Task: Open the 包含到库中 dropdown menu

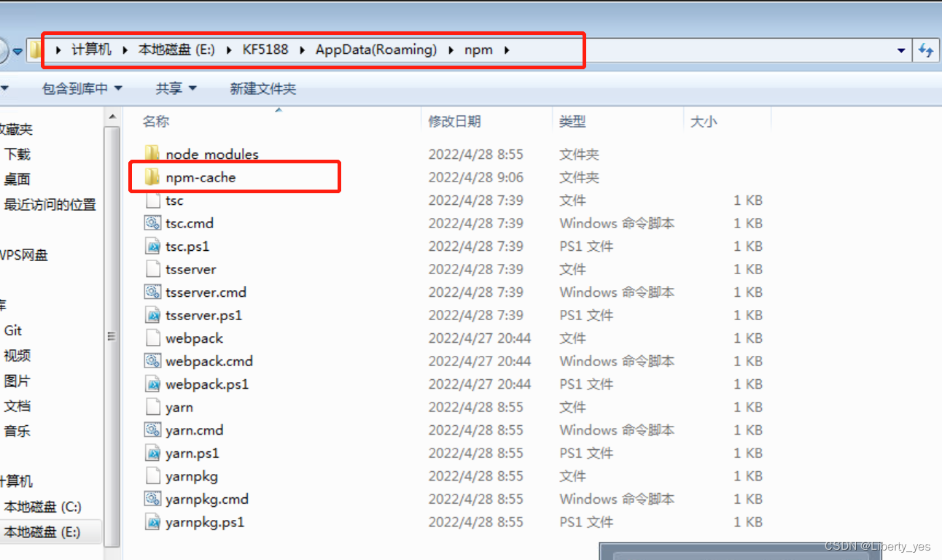Action: tap(82, 88)
